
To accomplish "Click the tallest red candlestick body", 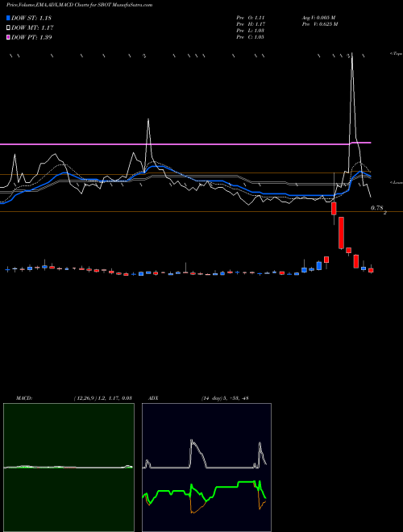I will click(x=341, y=233).
